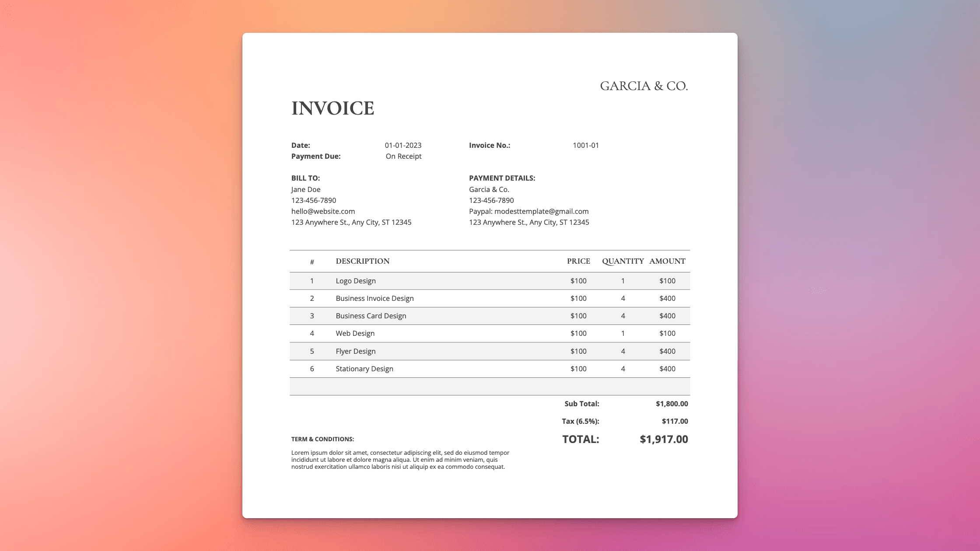This screenshot has width=980, height=551.
Task: Click the Date: label
Action: 301,145
